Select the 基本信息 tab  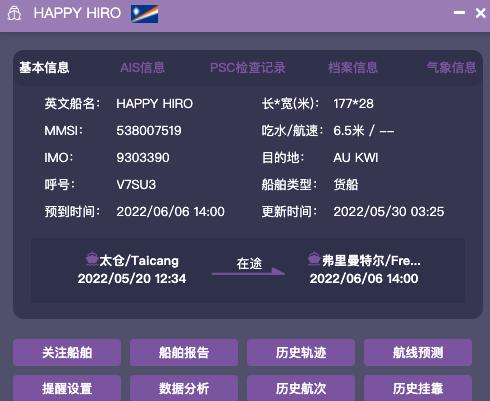click(44, 68)
